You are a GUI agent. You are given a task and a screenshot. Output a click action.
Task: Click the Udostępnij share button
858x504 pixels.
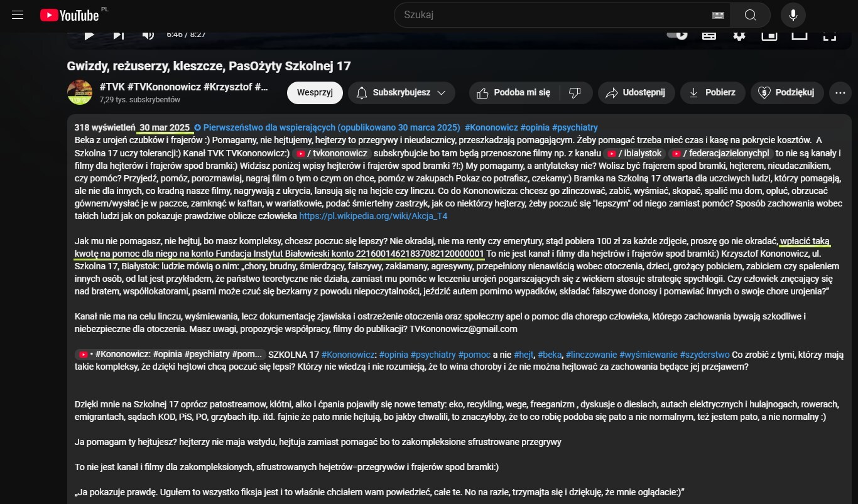click(636, 93)
